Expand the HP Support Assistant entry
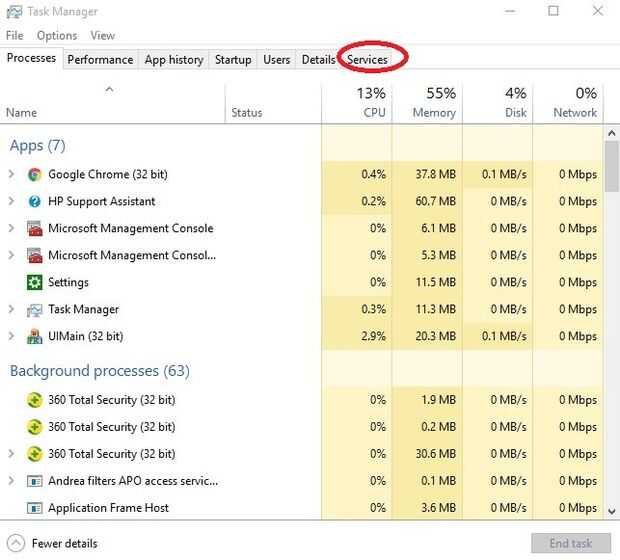The width and height of the screenshot is (620, 560). 11,201
